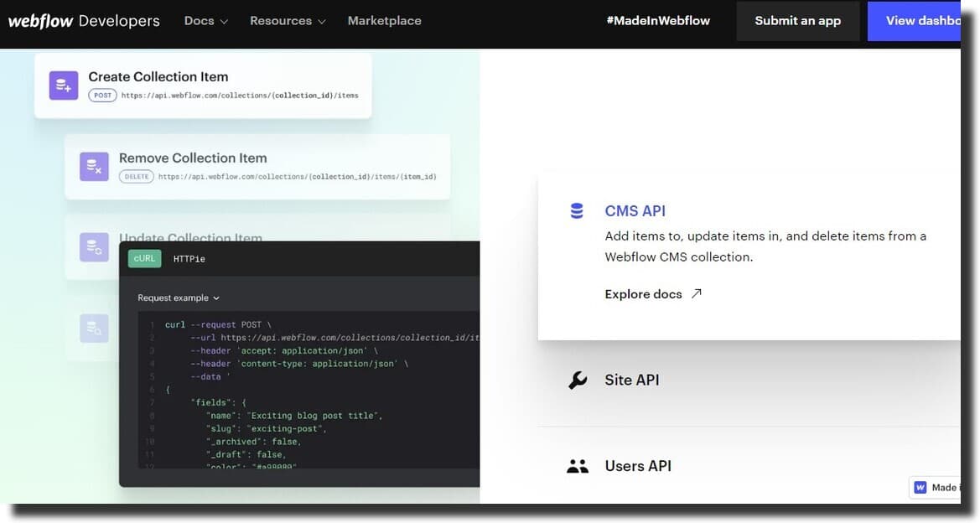This screenshot has height=523, width=980.
Task: Click the create item endpoint URL text
Action: click(240, 96)
